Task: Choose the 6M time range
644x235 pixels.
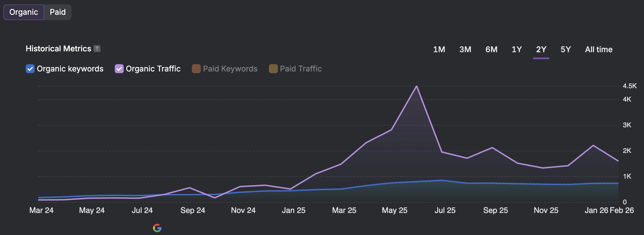Action: 491,49
